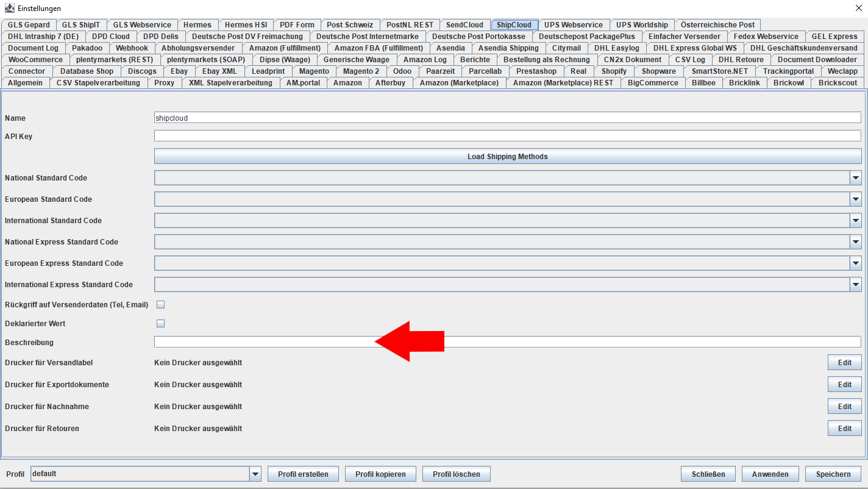Edit Drucker für Retouren
Image resolution: width=868 pixels, height=489 pixels.
[844, 429]
